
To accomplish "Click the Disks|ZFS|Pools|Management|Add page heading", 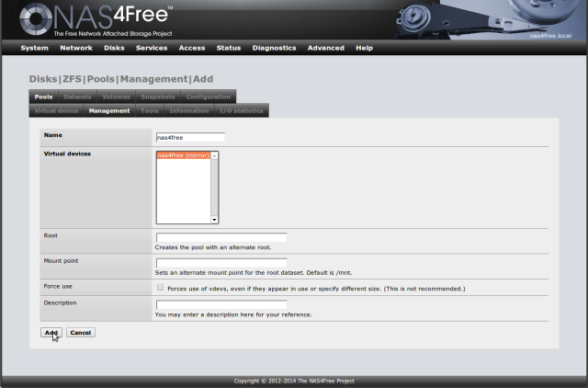I will tap(121, 79).
